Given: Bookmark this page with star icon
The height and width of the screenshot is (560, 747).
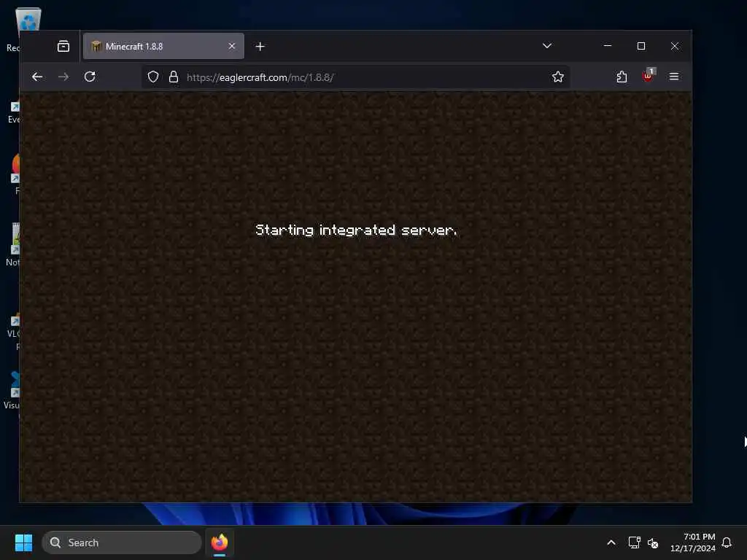Looking at the screenshot, I should pos(558,77).
